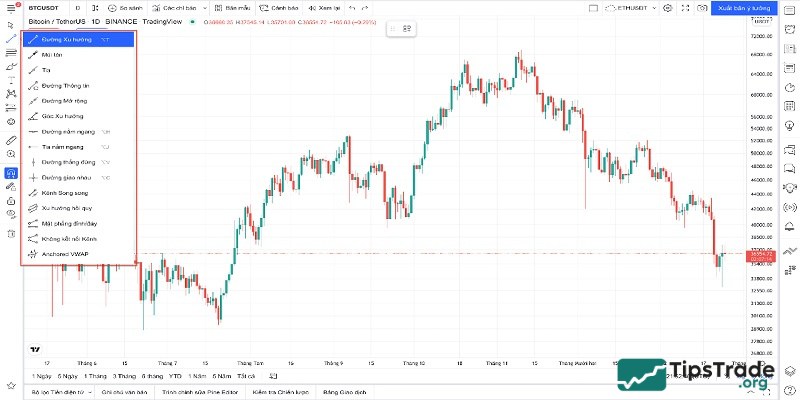Open the ruler measure tool

coord(11,140)
